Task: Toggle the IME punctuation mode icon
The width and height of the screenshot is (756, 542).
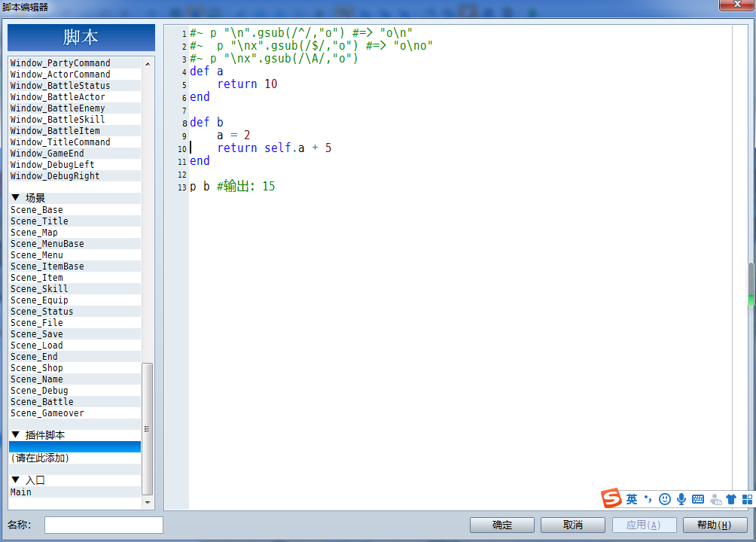Action: click(x=648, y=499)
